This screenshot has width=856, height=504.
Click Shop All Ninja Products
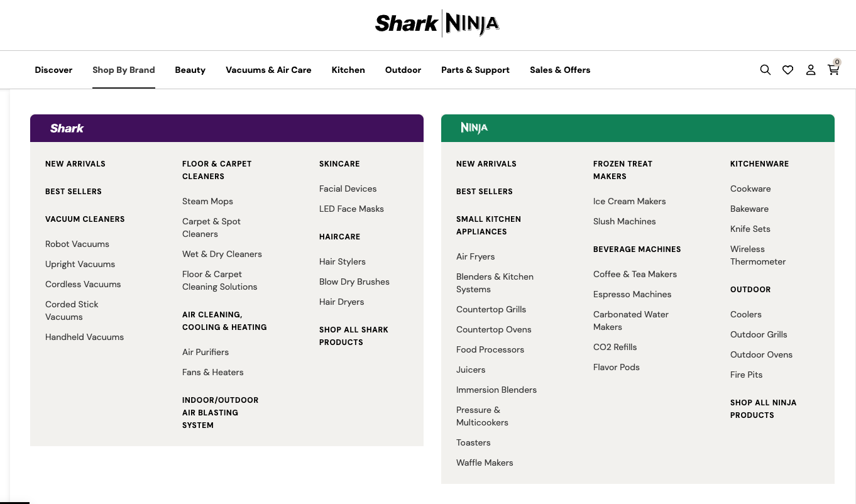pyautogui.click(x=763, y=409)
